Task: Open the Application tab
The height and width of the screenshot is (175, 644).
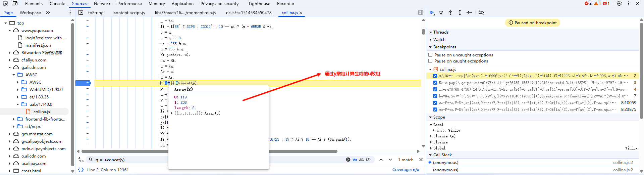Action: (182, 4)
